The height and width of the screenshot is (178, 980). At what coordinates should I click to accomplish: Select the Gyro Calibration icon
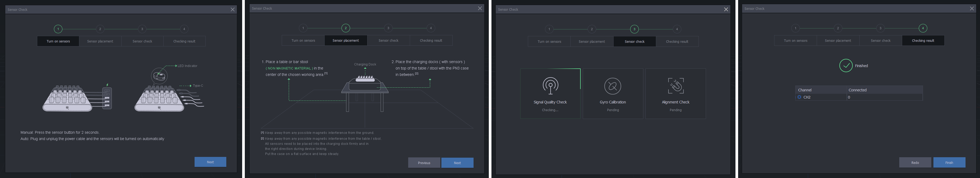[x=613, y=86]
